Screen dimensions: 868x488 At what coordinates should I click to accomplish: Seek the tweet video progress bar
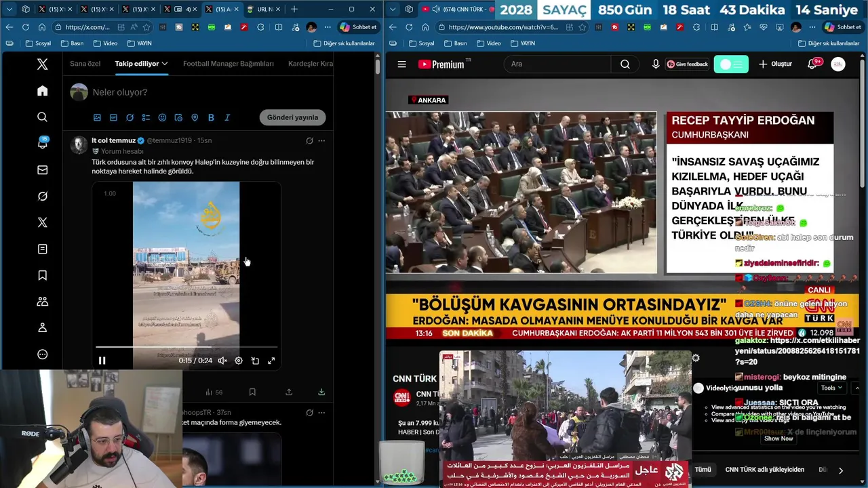point(186,347)
